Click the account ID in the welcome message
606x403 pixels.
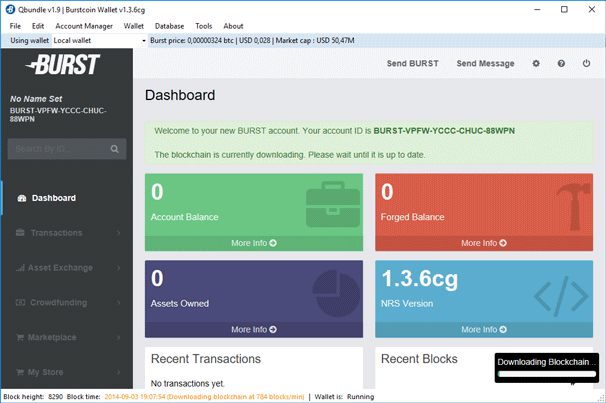pyautogui.click(x=444, y=131)
